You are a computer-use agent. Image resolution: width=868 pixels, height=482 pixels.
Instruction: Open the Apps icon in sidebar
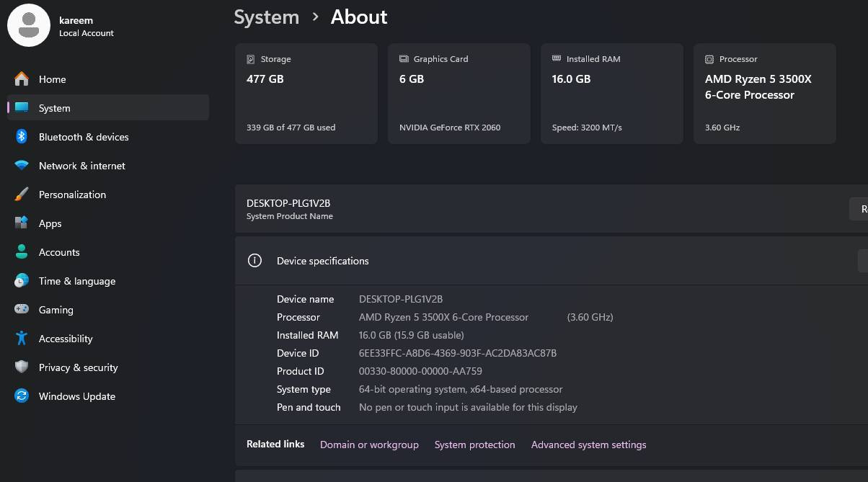22,223
